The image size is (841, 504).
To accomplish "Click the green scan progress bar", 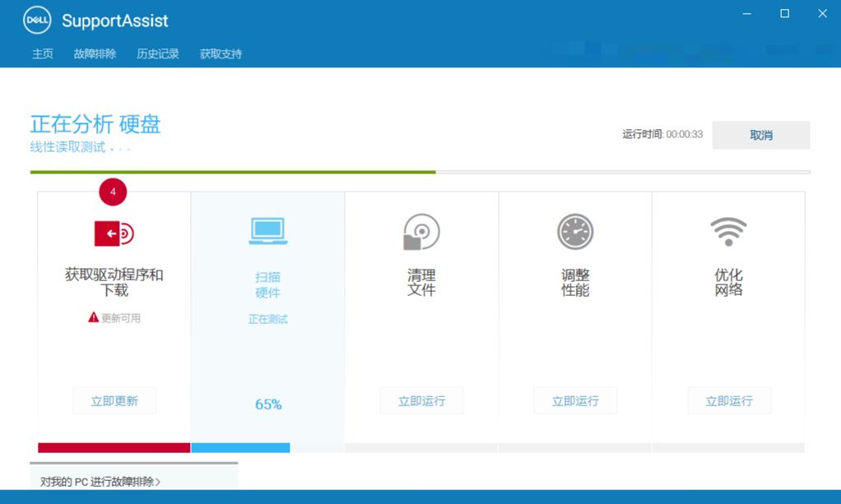I will (233, 171).
